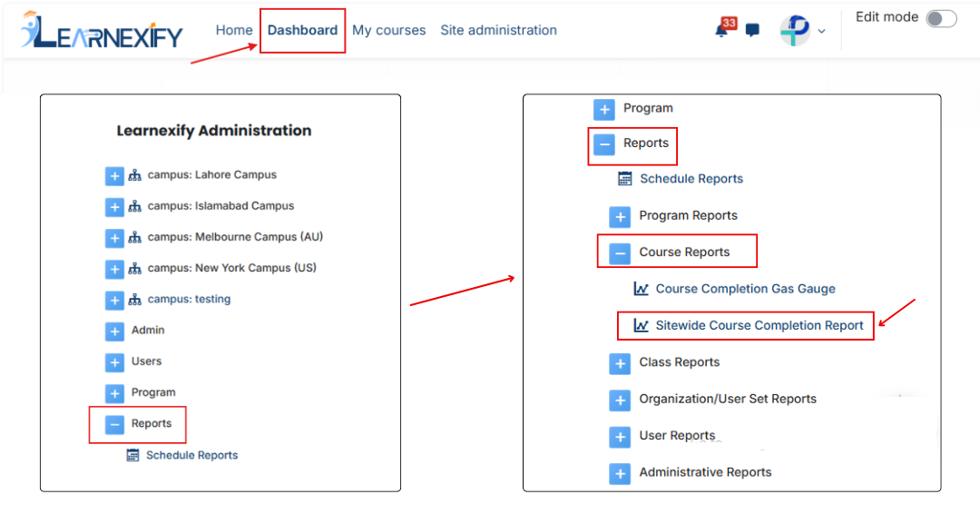The image size is (980, 514).
Task: Expand Program node in right panel
Action: [603, 109]
